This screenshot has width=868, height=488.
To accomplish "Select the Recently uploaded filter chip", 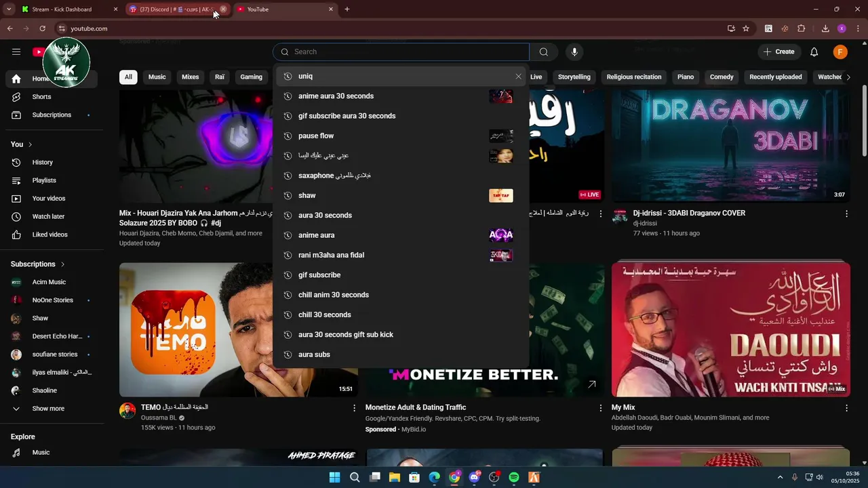I will tap(776, 77).
